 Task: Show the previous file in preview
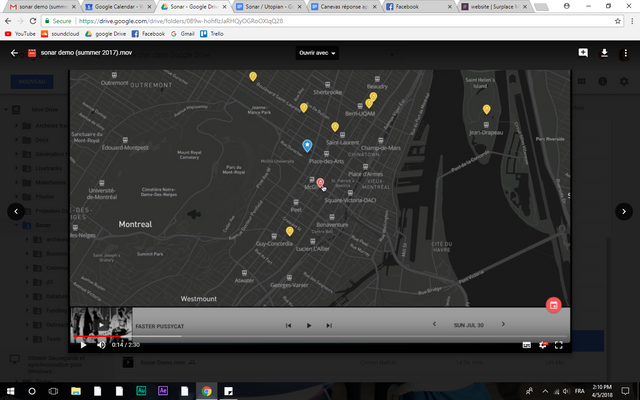[16, 211]
